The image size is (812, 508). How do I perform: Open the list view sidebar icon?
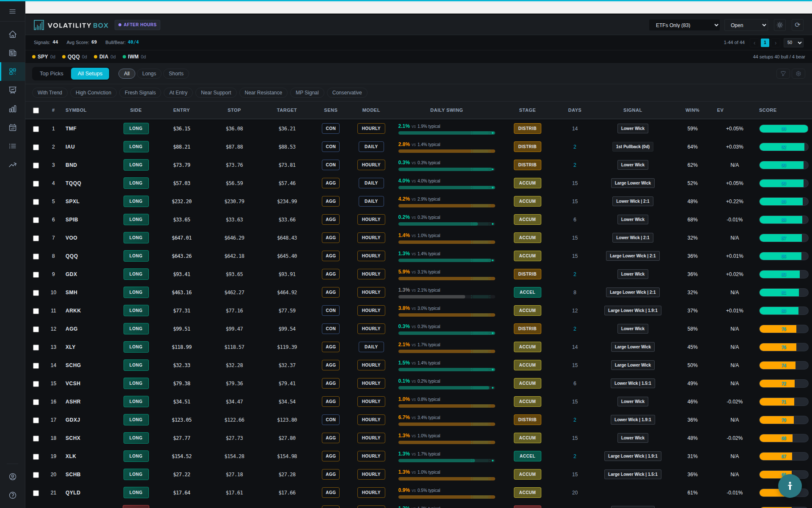coord(13,146)
